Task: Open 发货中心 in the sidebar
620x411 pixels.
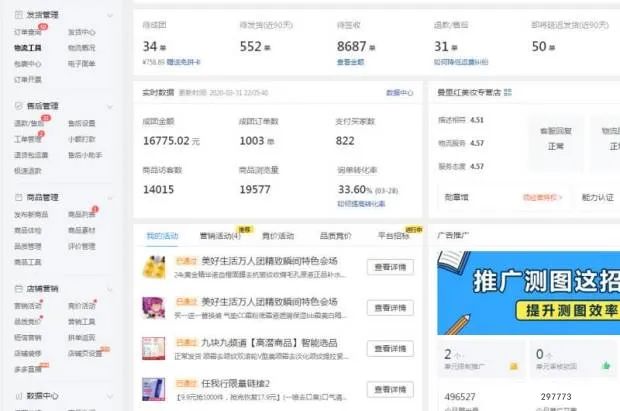Action: [x=81, y=32]
